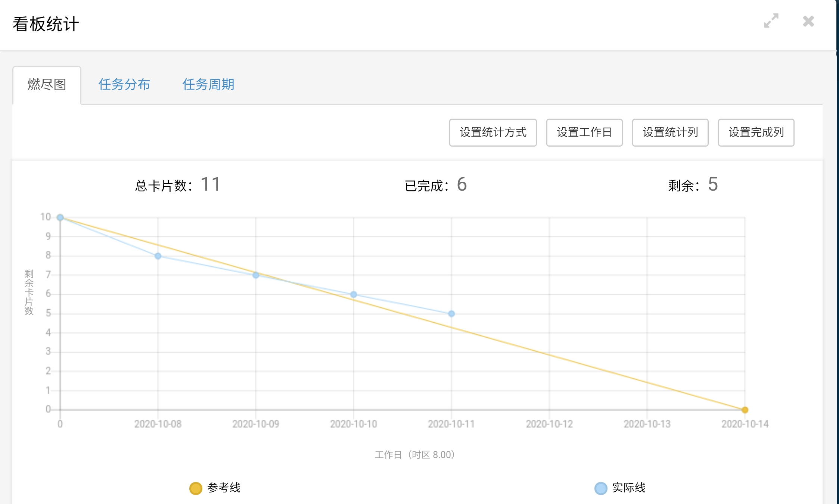839x504 pixels.
Task: Click the 设置统计方式 button
Action: coord(492,132)
